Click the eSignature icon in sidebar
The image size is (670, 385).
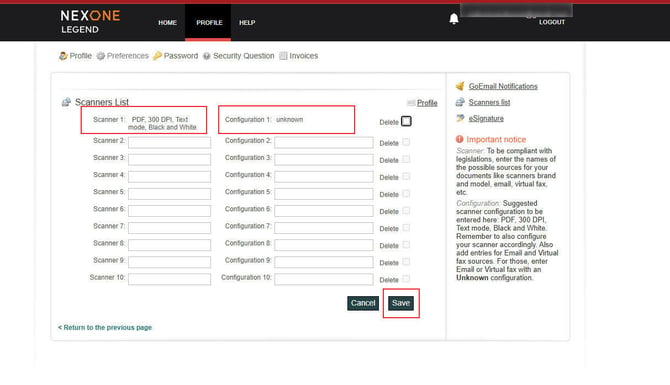(460, 118)
